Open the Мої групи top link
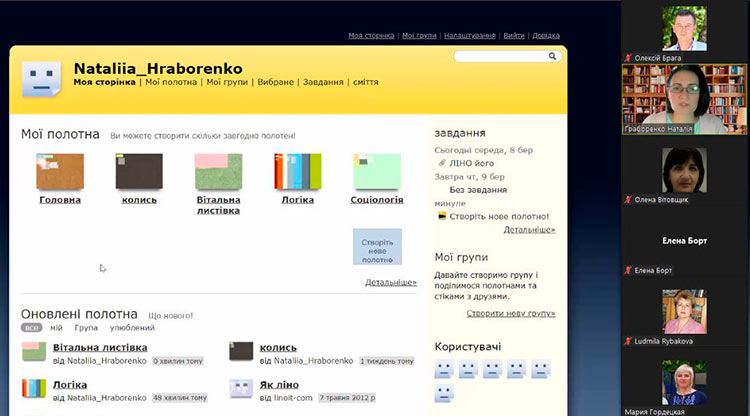750x416 pixels. pyautogui.click(x=419, y=35)
